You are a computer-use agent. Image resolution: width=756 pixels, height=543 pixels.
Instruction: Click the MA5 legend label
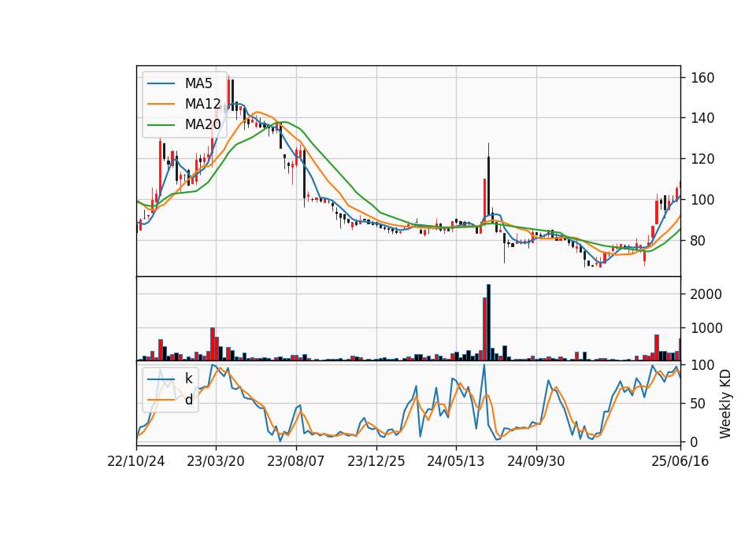tap(198, 83)
